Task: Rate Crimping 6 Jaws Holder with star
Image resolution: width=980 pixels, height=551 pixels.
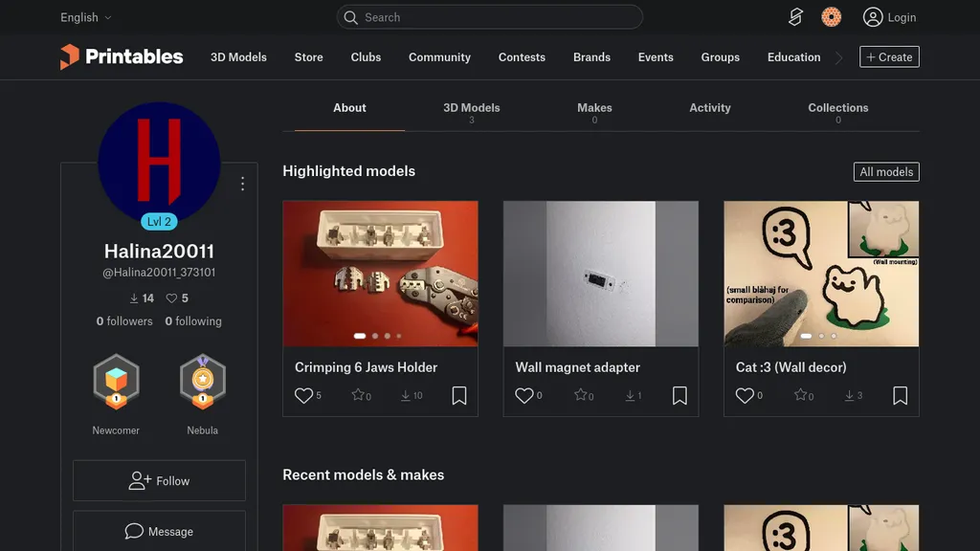Action: (x=358, y=395)
